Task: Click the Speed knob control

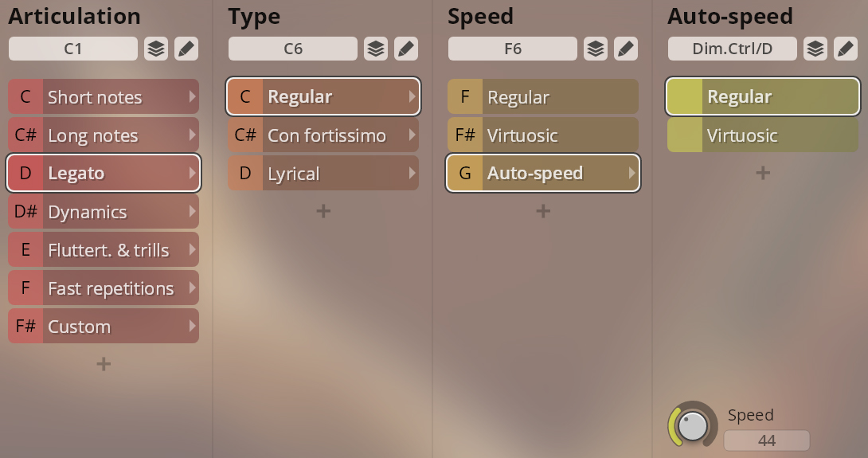Action: click(693, 426)
